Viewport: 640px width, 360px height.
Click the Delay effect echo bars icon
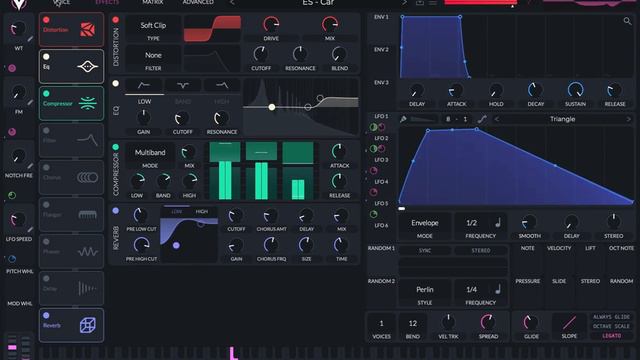pos(87,288)
